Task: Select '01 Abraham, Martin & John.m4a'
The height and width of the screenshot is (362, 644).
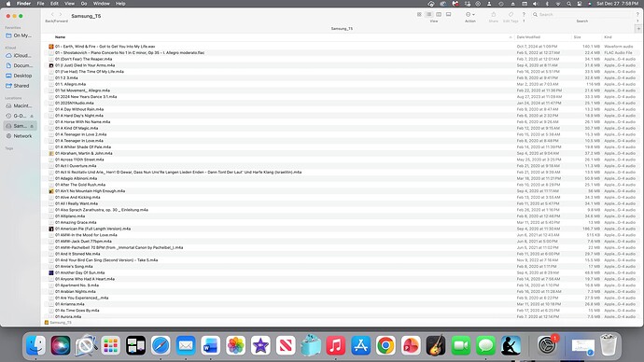Action: click(84, 154)
